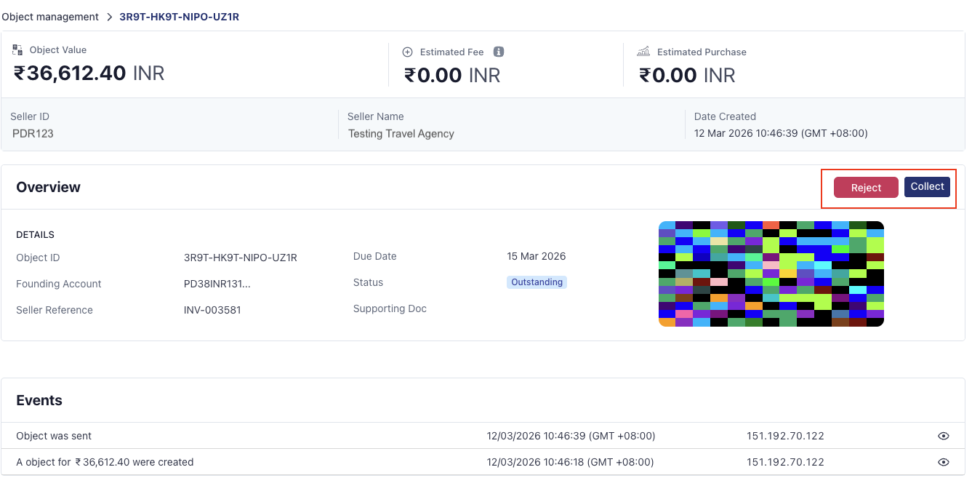This screenshot has height=486, width=980.
Task: Click the Estimated Fee plus-circle icon
Action: 408,52
